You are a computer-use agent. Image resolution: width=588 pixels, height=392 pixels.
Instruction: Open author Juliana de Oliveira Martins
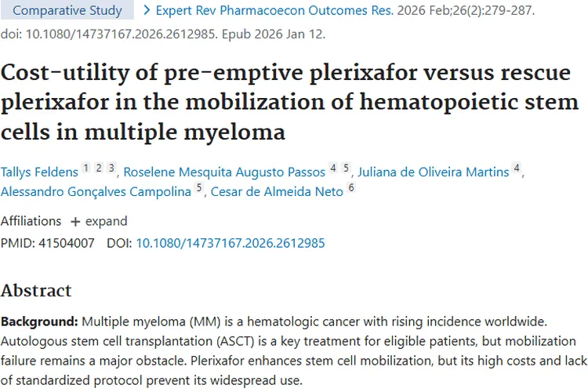[x=434, y=172]
